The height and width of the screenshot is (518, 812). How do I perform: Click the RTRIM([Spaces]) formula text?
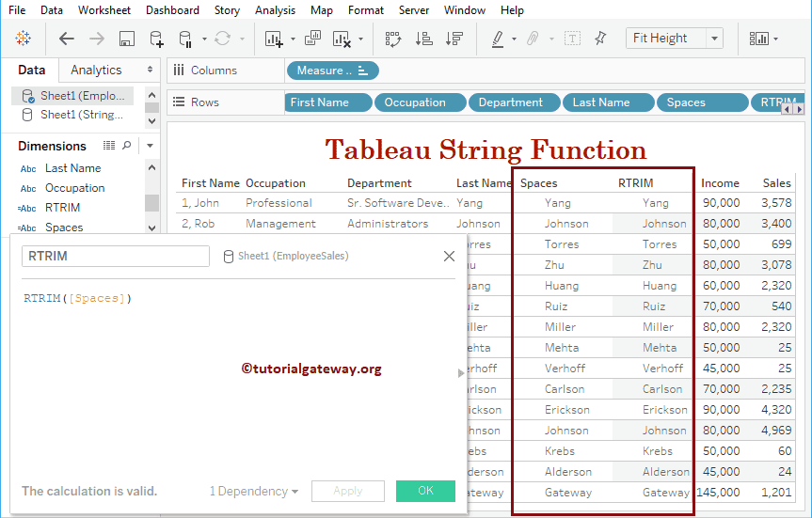point(78,299)
